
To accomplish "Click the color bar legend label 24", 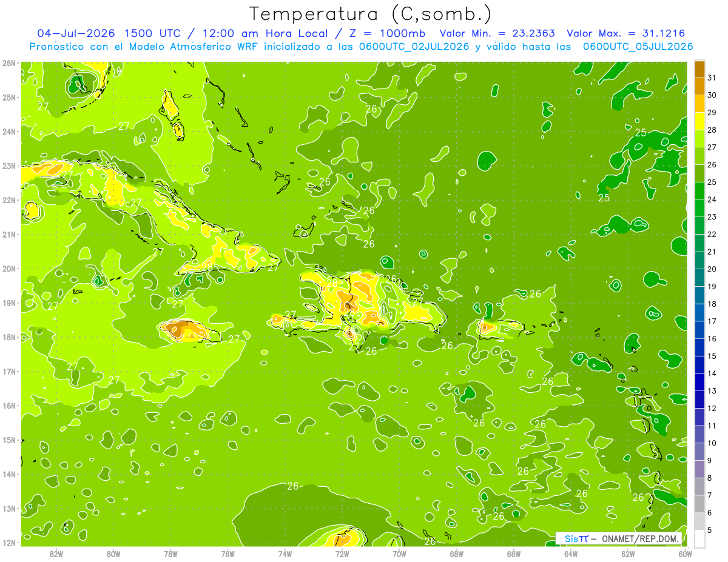I will point(712,199).
